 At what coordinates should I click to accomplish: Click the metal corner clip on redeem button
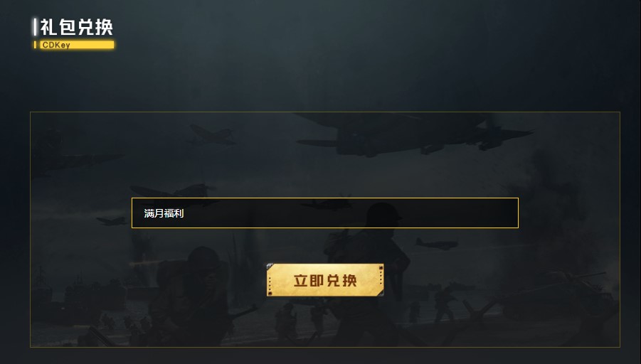[x=270, y=267]
